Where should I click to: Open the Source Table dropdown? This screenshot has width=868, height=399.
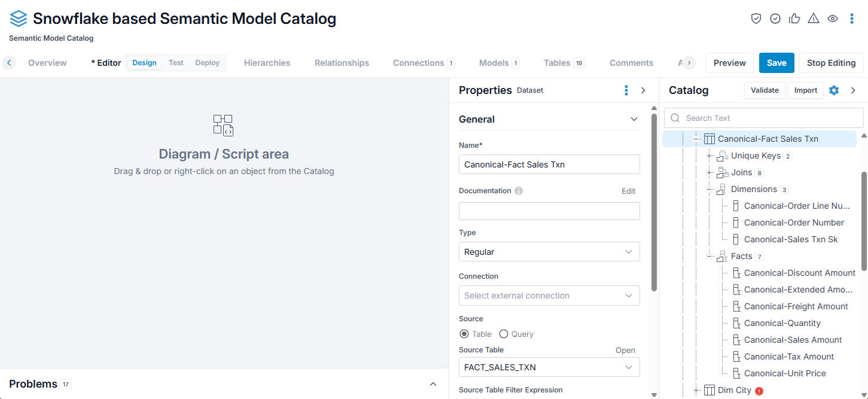pyautogui.click(x=549, y=367)
